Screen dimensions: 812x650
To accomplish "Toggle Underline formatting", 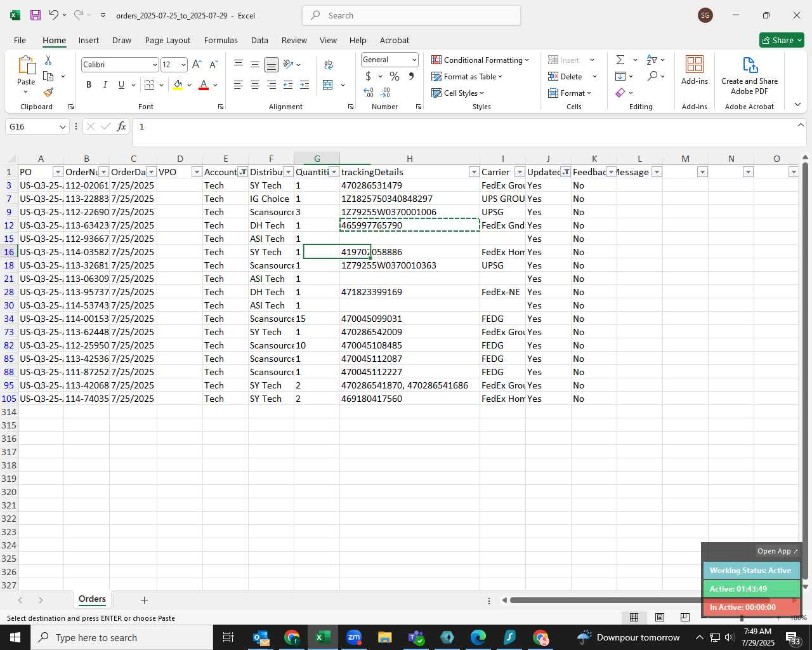I will click(x=121, y=84).
